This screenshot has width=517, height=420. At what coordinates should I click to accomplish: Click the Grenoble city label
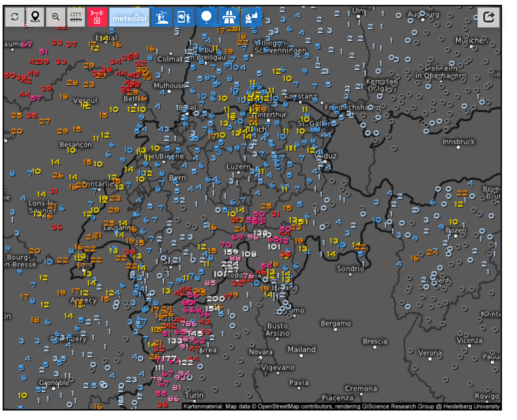(x=54, y=382)
